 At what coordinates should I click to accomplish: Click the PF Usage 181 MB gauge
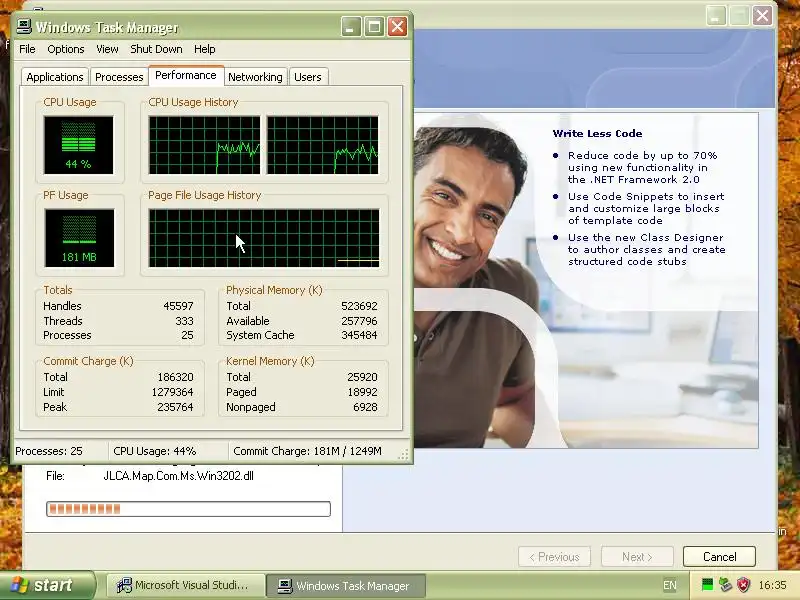point(79,238)
